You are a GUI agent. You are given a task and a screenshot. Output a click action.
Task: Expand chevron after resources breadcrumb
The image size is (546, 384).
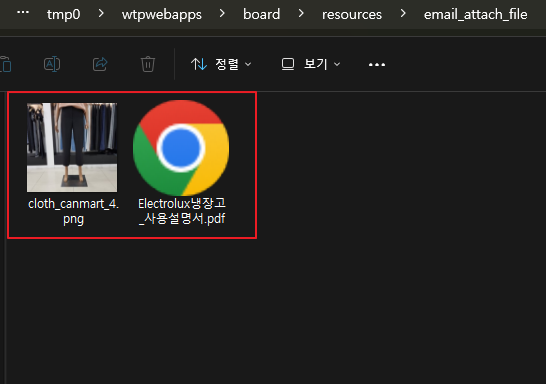(x=403, y=14)
